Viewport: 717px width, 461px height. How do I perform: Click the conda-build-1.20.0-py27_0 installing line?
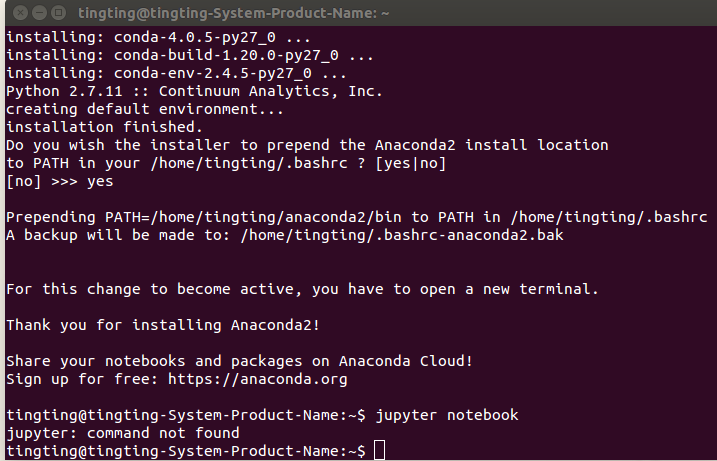[x=190, y=55]
